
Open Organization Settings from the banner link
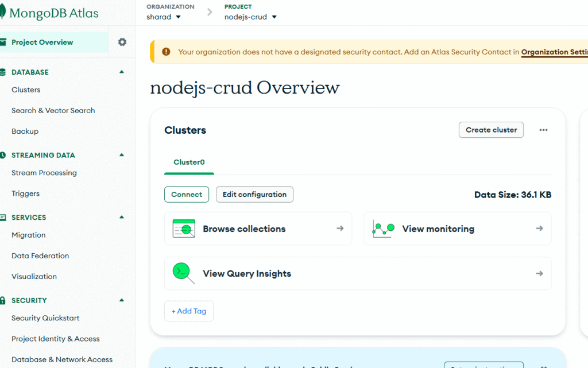click(x=554, y=52)
